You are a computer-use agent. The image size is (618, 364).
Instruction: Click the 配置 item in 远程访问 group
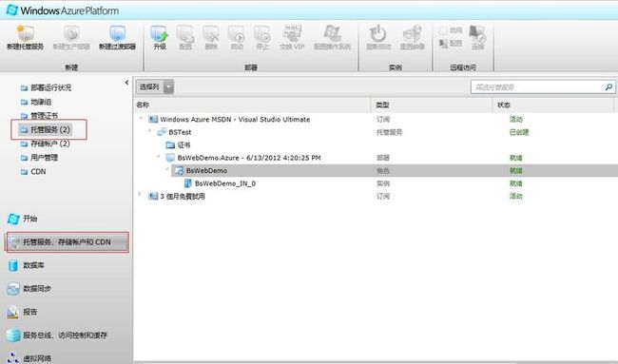coord(451,43)
